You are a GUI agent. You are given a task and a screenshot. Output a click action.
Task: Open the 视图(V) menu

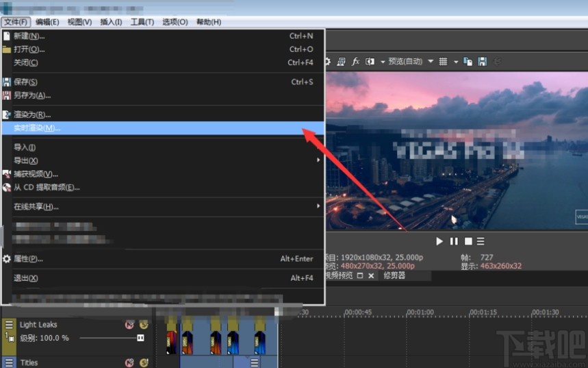(79, 22)
